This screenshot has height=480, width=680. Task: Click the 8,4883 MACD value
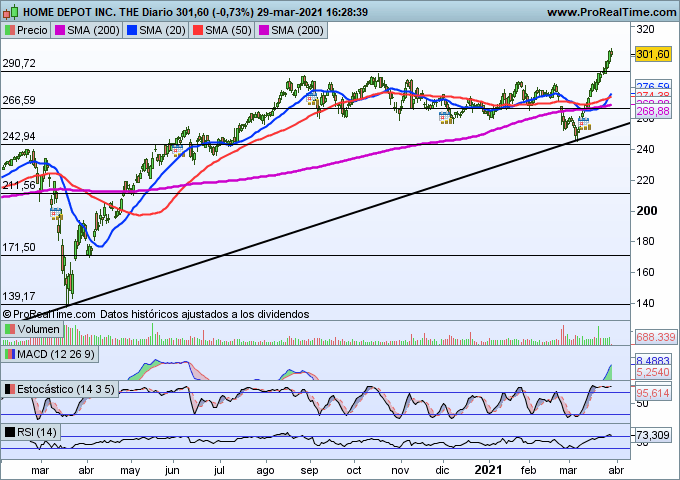653,360
